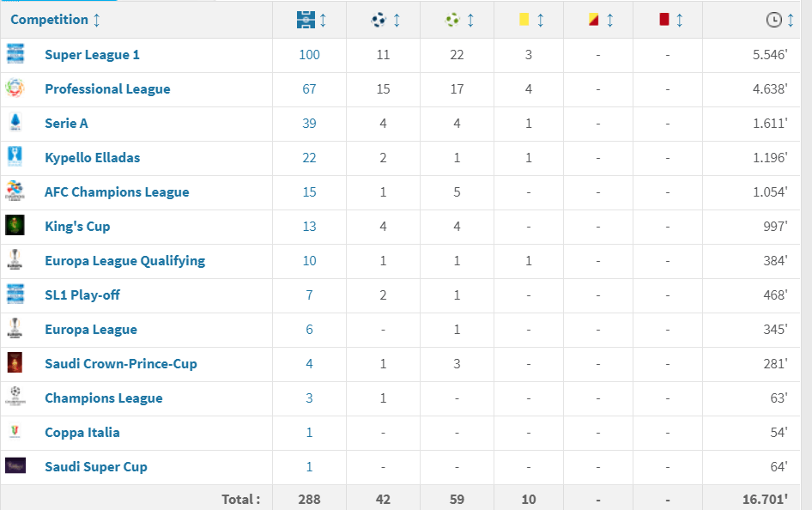The width and height of the screenshot is (812, 510).
Task: Click the King's Cup logo
Action: pos(15,226)
